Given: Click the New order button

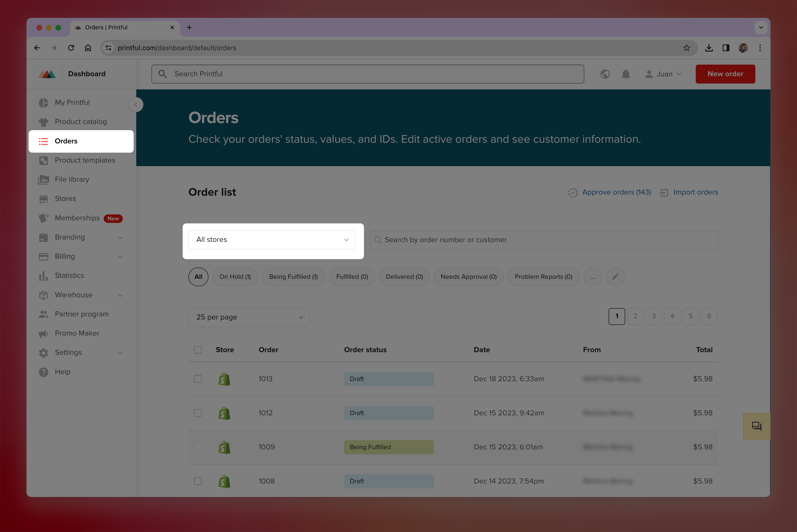Looking at the screenshot, I should [x=725, y=74].
